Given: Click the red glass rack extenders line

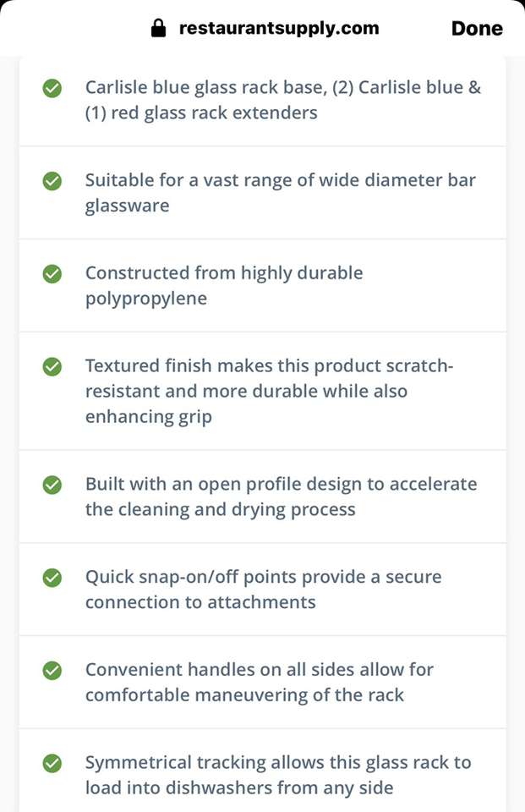Looking at the screenshot, I should click(x=201, y=113).
